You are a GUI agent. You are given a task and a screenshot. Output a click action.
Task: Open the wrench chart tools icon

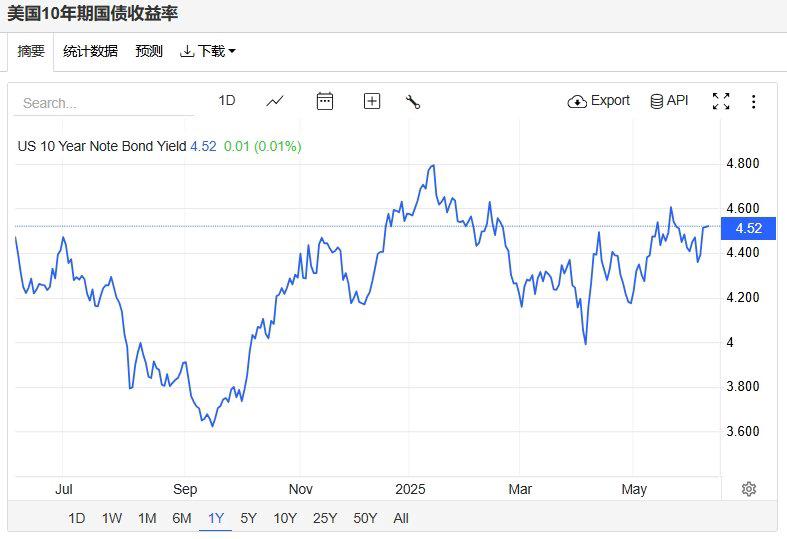(x=413, y=101)
